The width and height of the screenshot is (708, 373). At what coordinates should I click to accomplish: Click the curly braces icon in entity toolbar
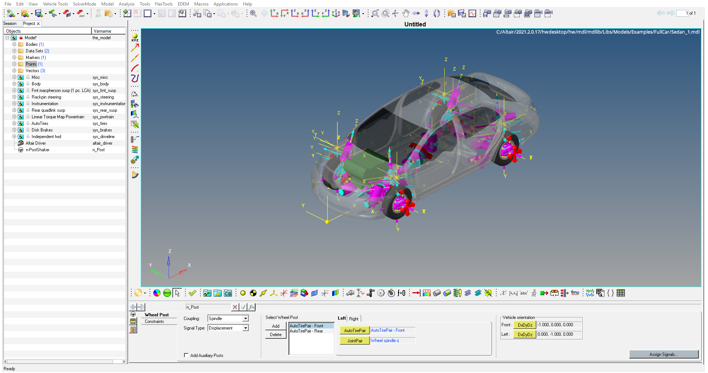[x=610, y=293]
